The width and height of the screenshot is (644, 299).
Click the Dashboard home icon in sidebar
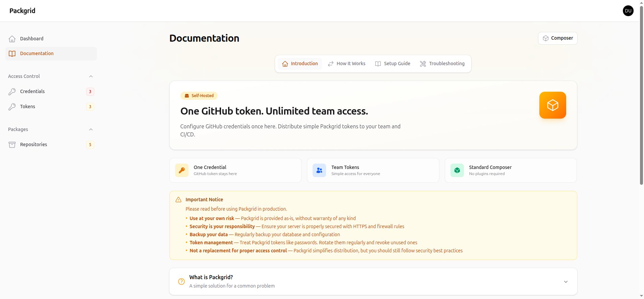coord(12,39)
